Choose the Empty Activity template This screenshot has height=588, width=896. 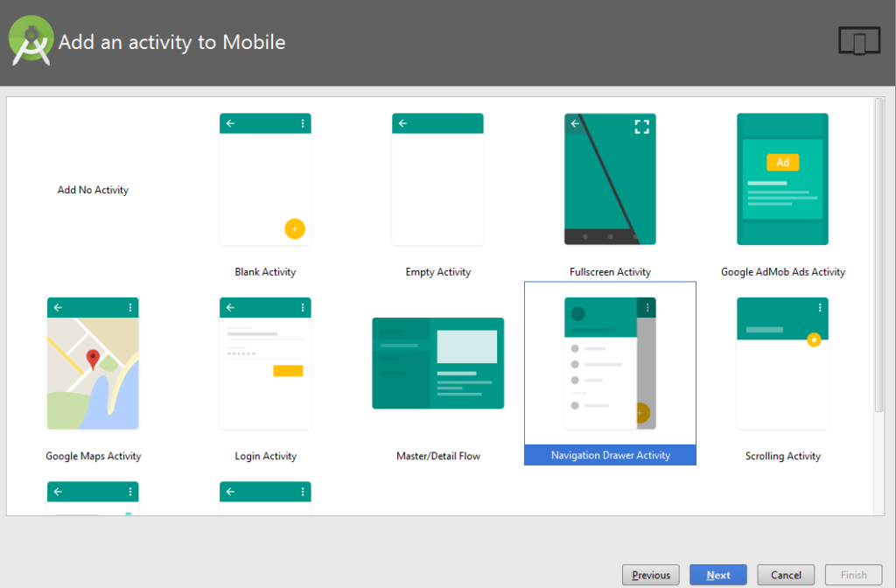[437, 178]
